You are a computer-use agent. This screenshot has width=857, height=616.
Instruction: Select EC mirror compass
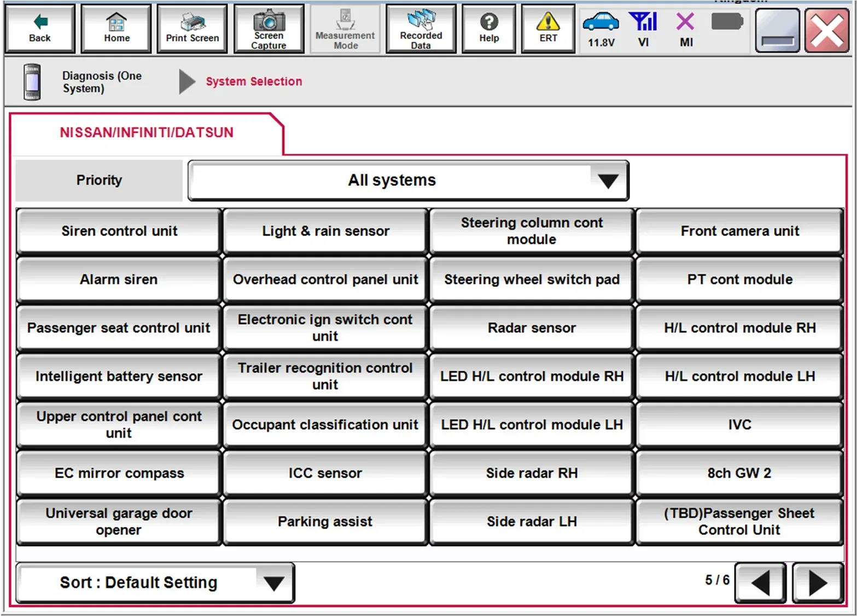[x=119, y=473]
